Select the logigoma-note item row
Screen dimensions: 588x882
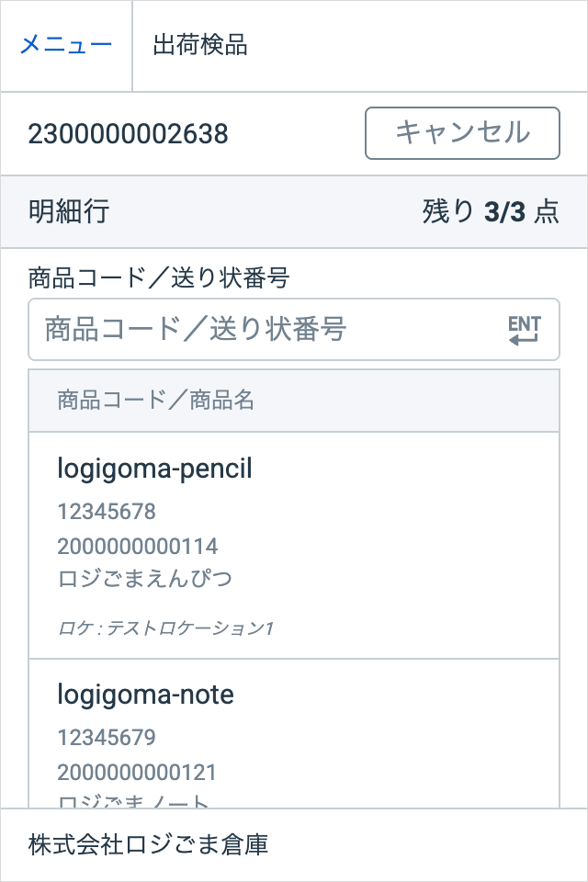pyautogui.click(x=294, y=733)
